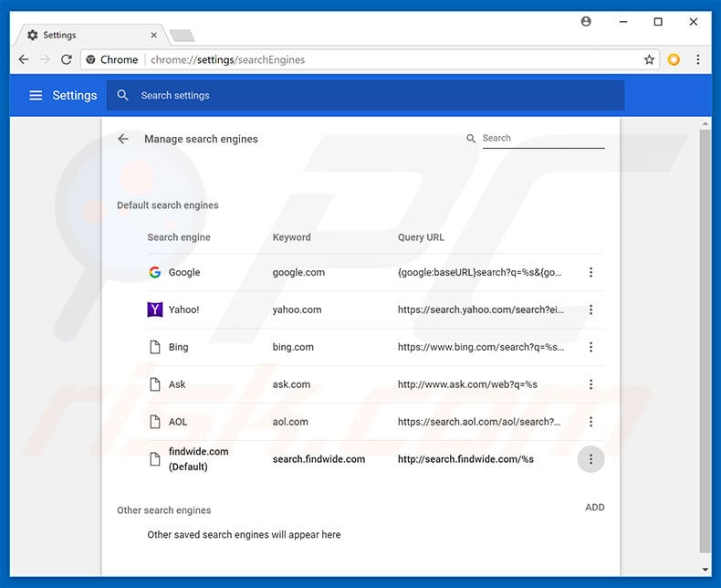Click the Manage search engines heading
721x588 pixels.
point(201,139)
